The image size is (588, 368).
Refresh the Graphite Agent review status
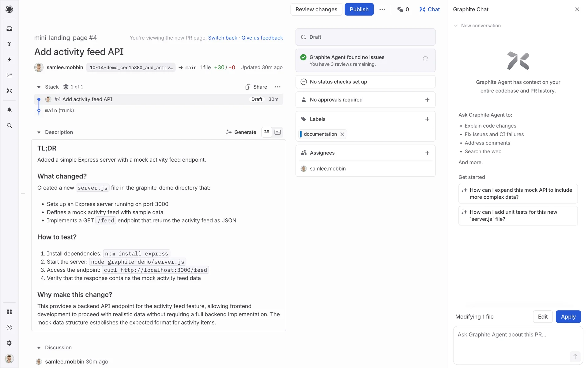(x=425, y=59)
